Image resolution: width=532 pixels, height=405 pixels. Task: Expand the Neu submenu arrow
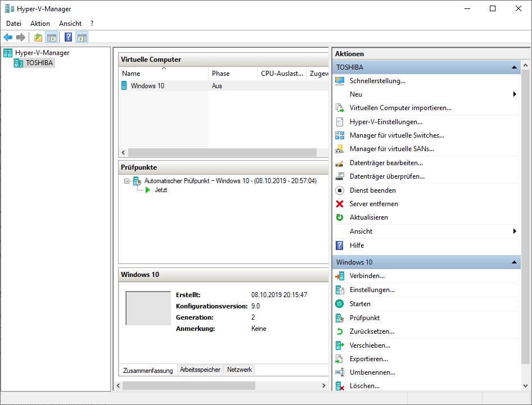point(515,94)
